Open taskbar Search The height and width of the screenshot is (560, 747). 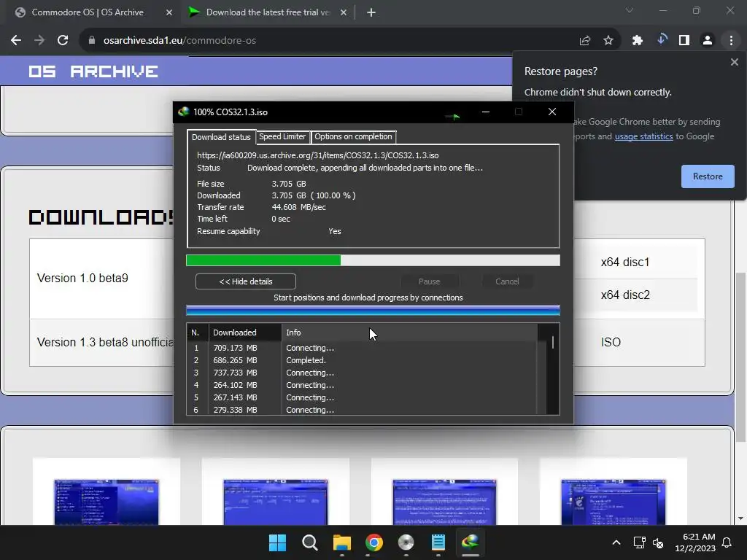[x=309, y=542]
